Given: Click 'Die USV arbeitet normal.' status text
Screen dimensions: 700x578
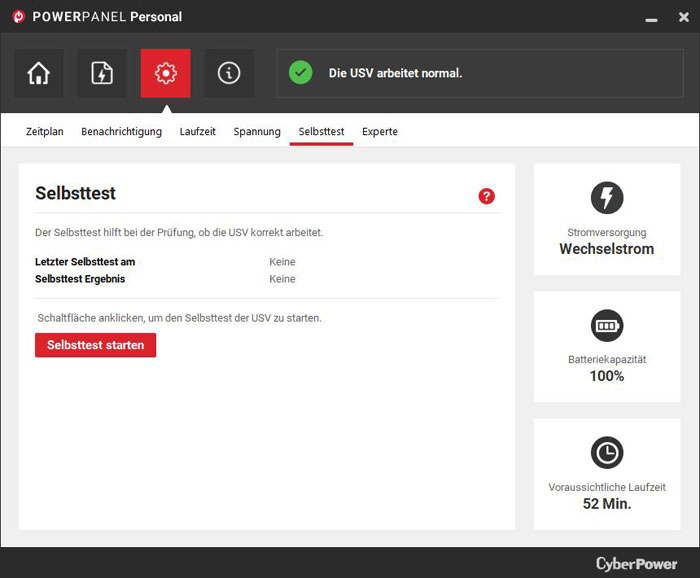Looking at the screenshot, I should pos(396,73).
